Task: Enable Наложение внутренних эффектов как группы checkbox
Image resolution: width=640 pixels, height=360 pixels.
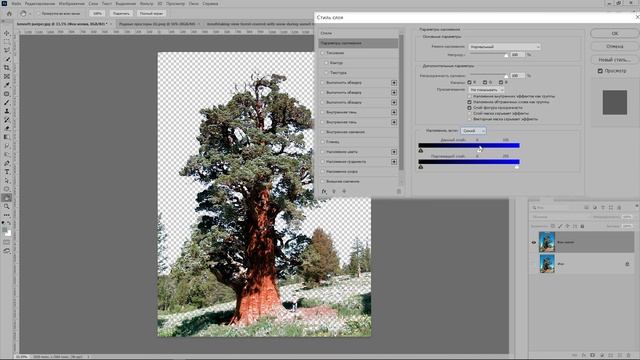Action: click(x=469, y=96)
